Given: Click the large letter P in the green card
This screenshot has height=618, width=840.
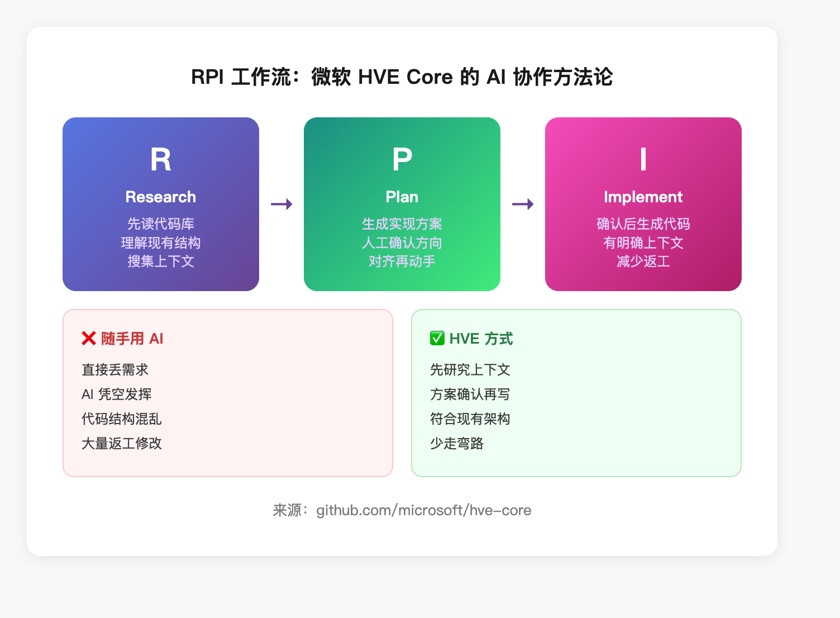Looking at the screenshot, I should coord(402,160).
